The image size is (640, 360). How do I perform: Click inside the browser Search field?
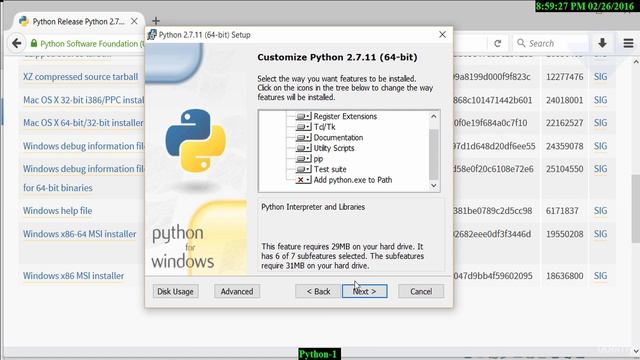point(550,43)
